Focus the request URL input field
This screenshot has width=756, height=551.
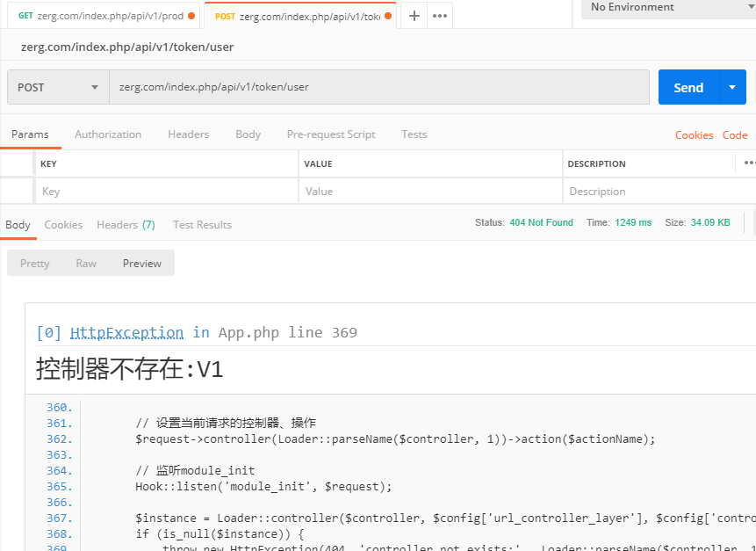coord(379,87)
